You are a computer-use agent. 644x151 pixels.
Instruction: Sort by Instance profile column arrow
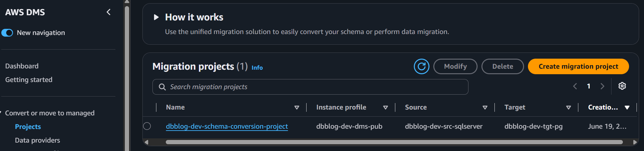point(385,108)
